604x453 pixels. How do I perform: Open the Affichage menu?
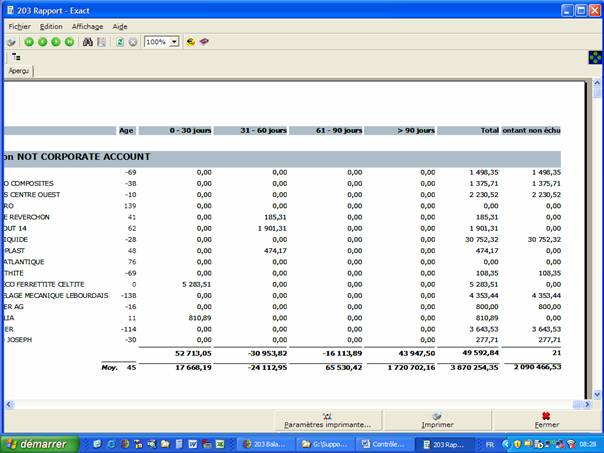pyautogui.click(x=87, y=26)
